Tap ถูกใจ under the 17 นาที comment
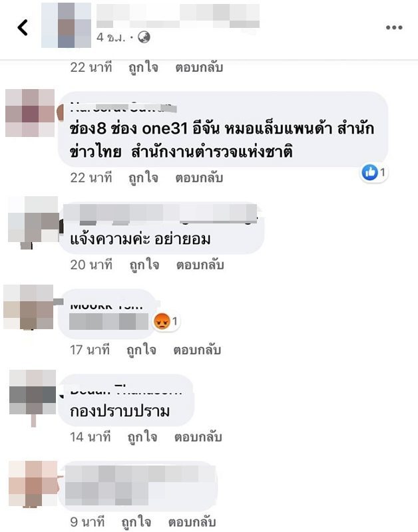Image resolution: width=418 pixels, height=532 pixels. point(141,350)
